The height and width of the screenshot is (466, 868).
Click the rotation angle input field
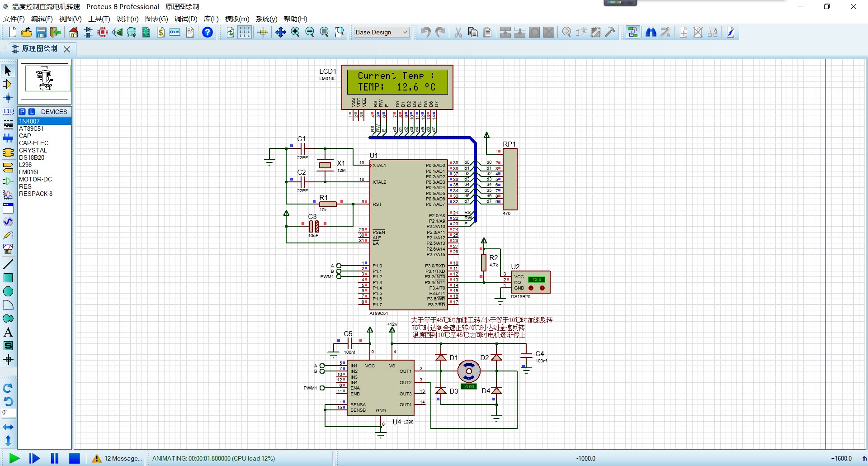(x=9, y=412)
